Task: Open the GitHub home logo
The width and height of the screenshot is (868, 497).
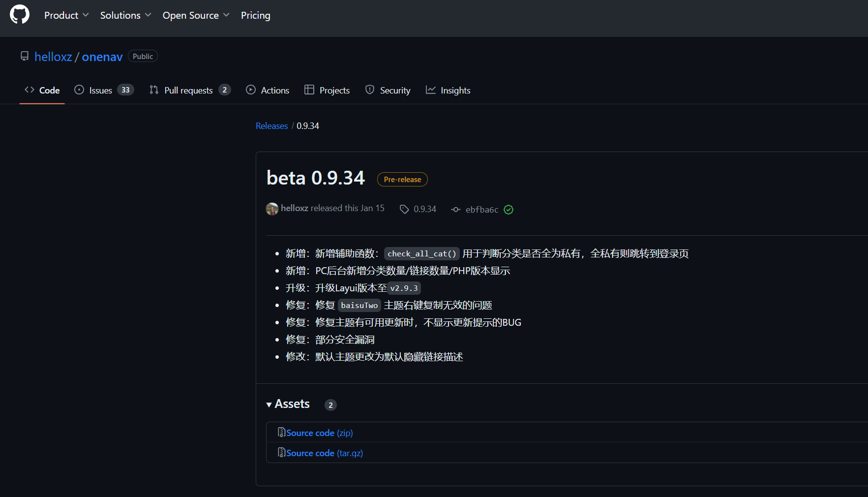Action: 20,15
